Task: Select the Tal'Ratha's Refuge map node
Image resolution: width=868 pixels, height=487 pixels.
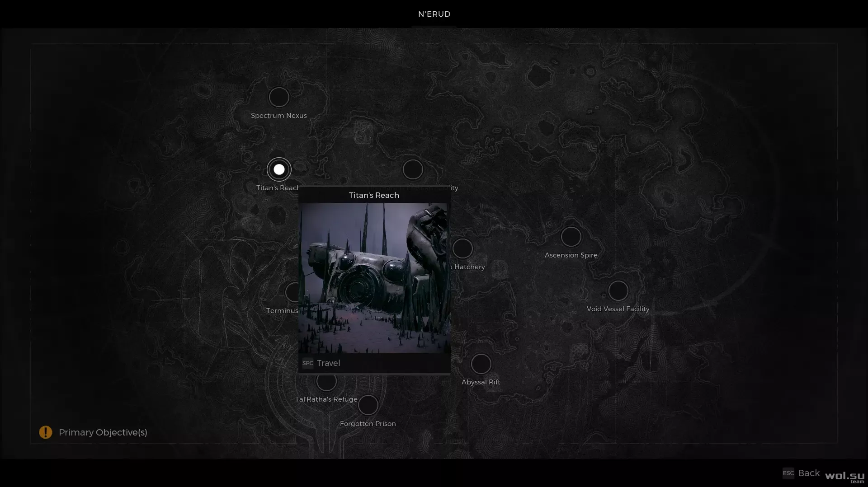Action: pyautogui.click(x=326, y=382)
